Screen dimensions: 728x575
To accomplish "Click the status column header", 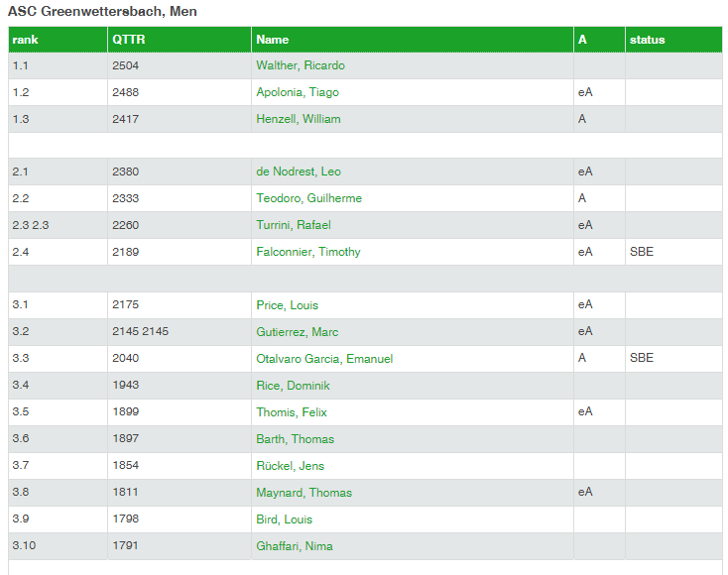I will click(x=673, y=40).
